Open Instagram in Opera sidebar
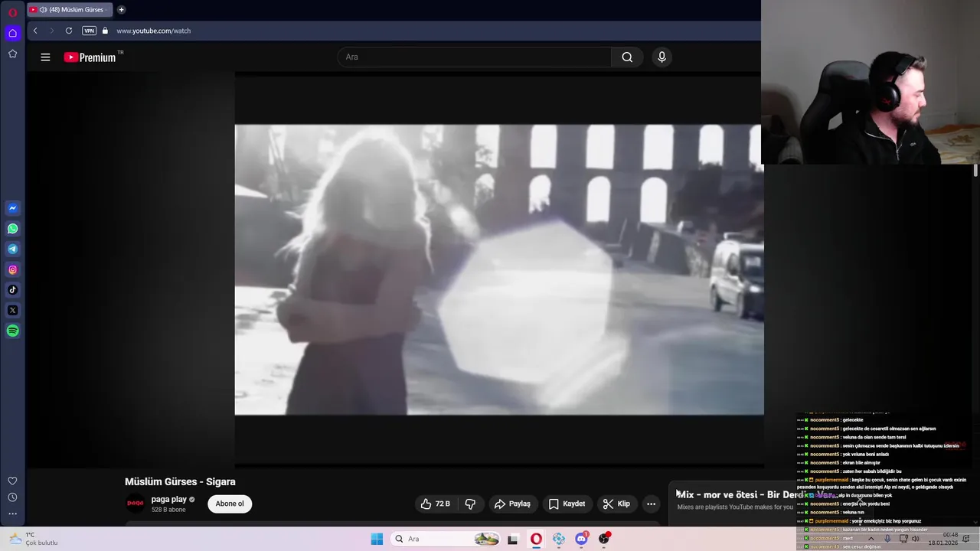The width and height of the screenshot is (980, 551). click(x=12, y=269)
